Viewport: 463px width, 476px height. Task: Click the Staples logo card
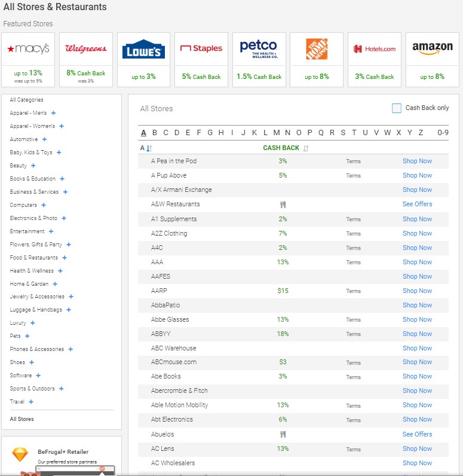click(201, 60)
